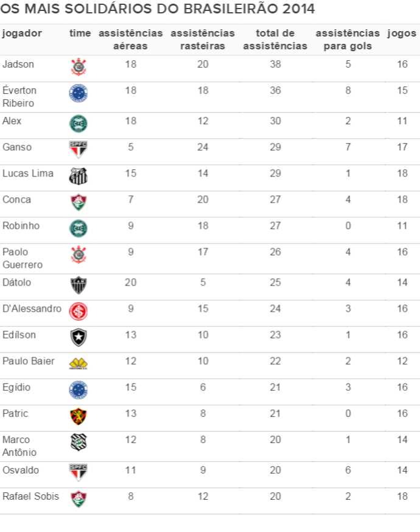Screen dimensions: 420x532
Task: Click player name Rafael Sobis
Action: [30, 496]
